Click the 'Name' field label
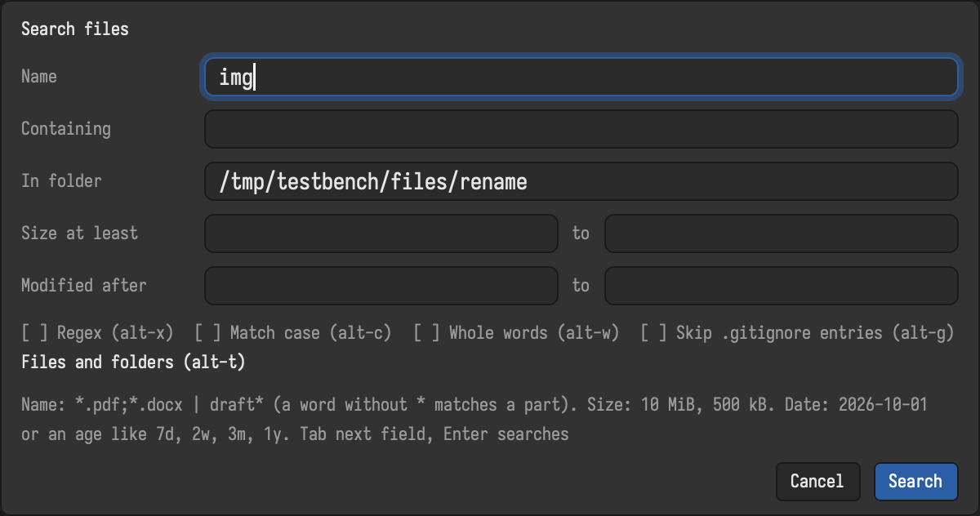The width and height of the screenshot is (980, 516). pyautogui.click(x=39, y=77)
